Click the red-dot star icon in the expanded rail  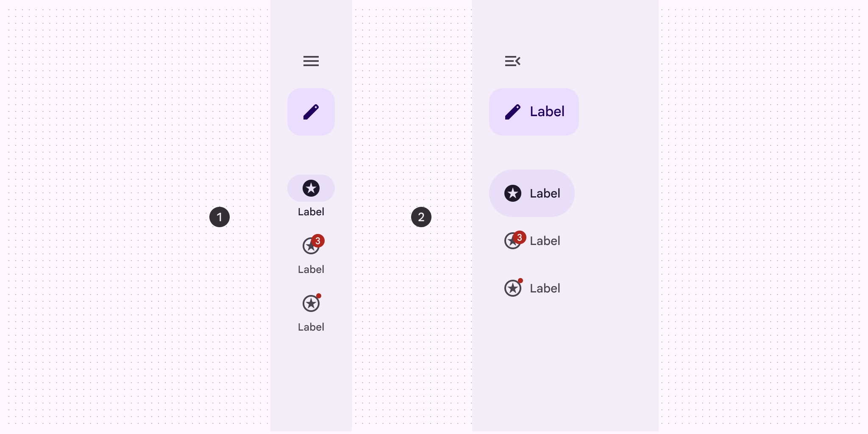512,289
